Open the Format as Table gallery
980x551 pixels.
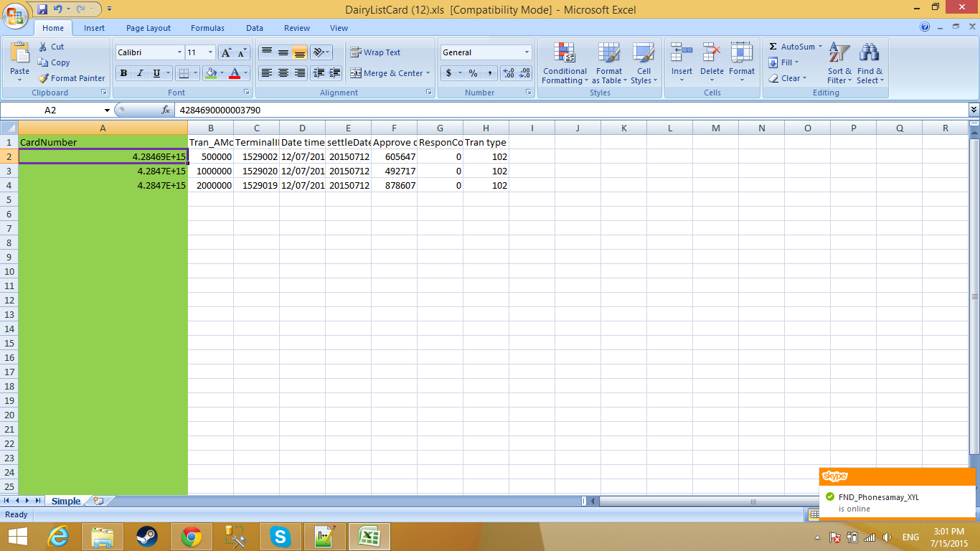609,63
